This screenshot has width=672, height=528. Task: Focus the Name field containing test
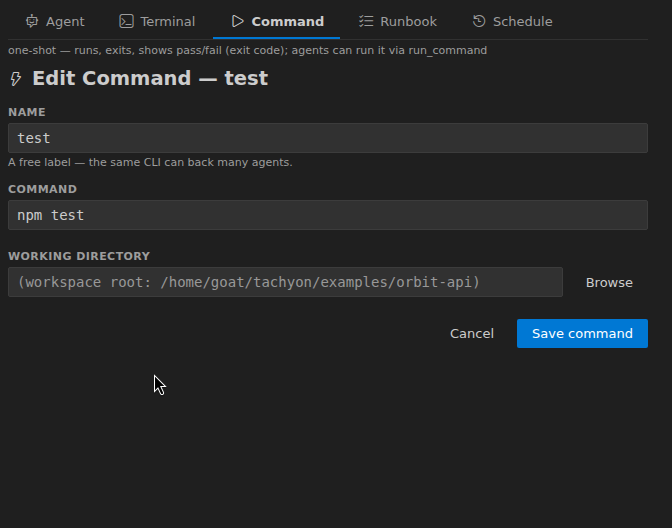pos(328,138)
